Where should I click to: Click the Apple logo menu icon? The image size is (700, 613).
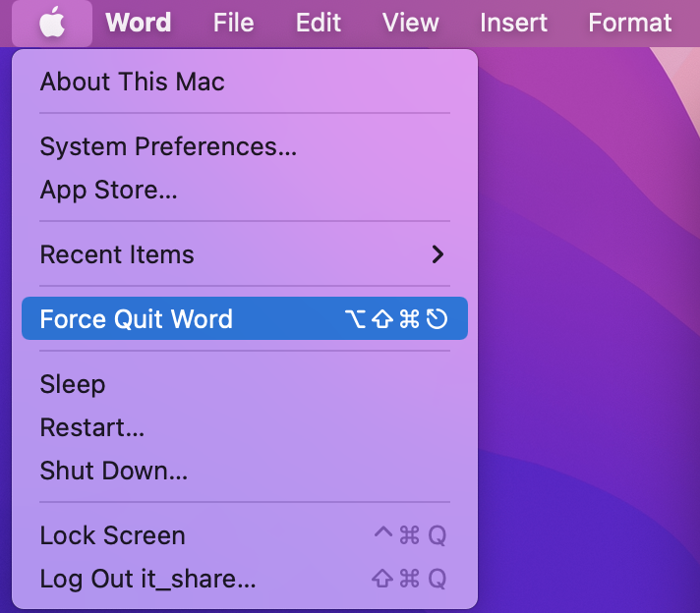pos(52,23)
